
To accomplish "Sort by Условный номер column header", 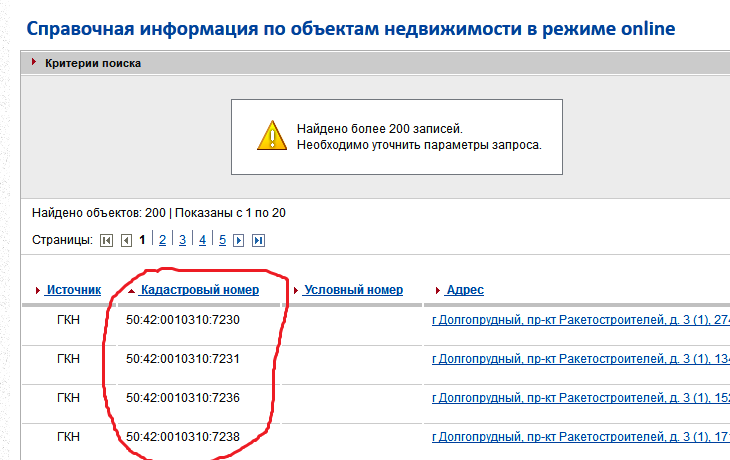I will [x=353, y=290].
